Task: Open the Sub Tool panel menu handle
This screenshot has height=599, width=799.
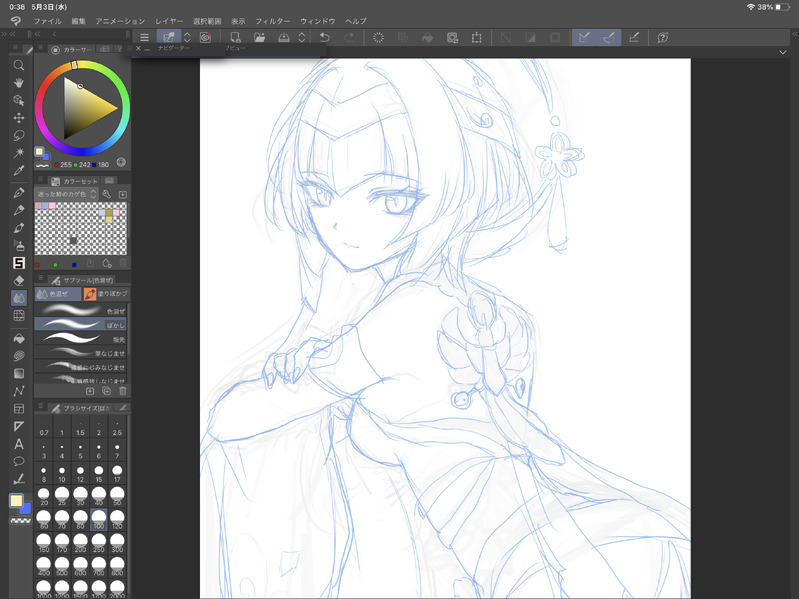Action: click(41, 280)
